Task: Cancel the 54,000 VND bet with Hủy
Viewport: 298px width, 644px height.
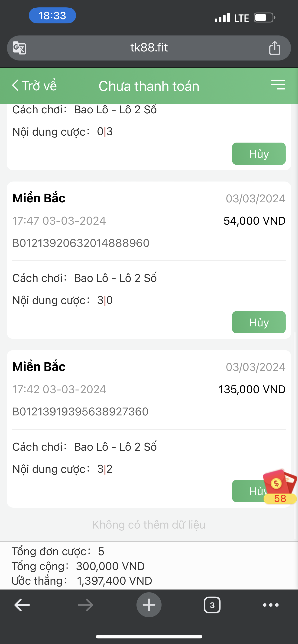Action: point(259,322)
